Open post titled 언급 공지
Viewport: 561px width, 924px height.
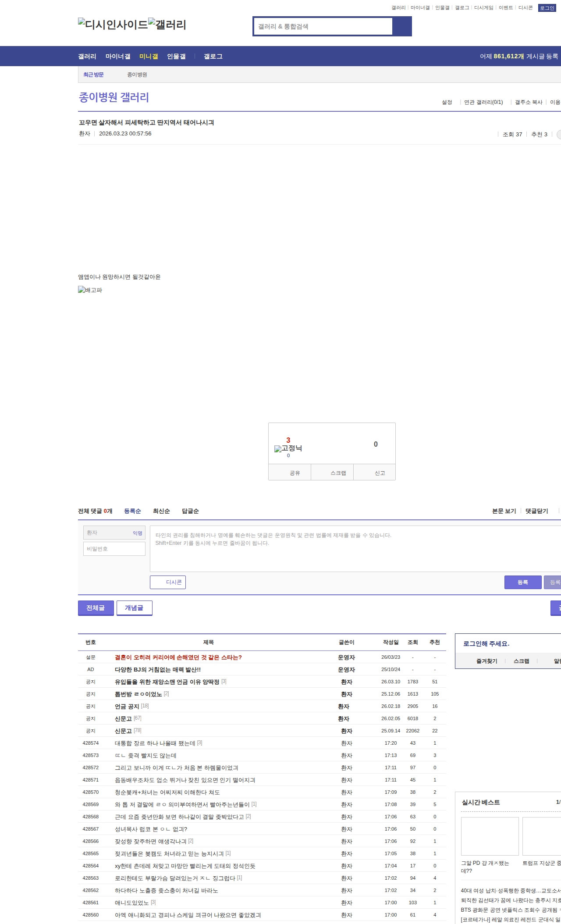(x=127, y=706)
